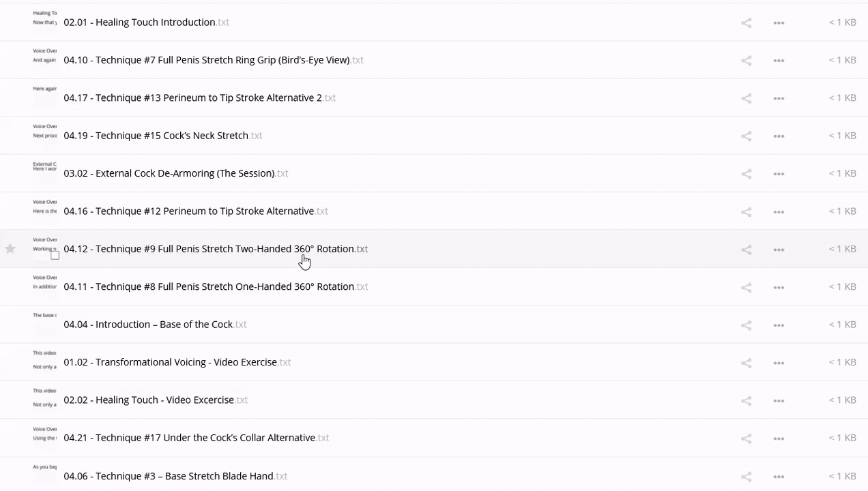Open file 04.11 Technique #8 One-Handed 360° Rotation
The height and width of the screenshot is (491, 868).
(208, 286)
